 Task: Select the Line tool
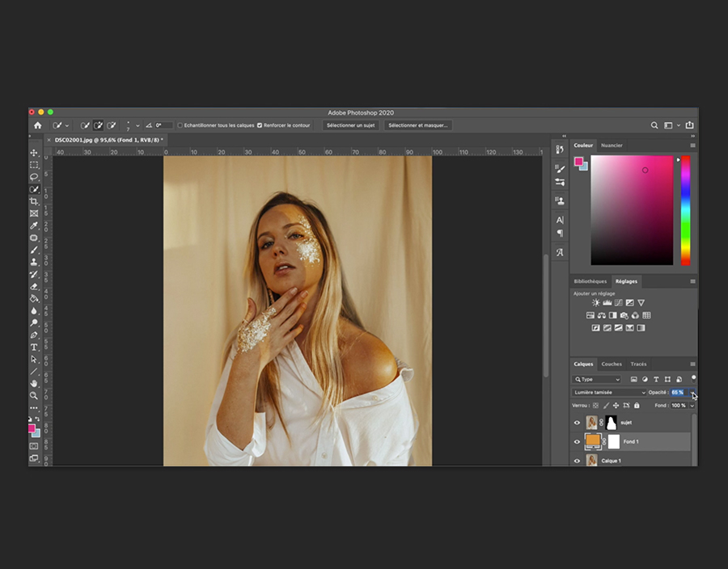click(x=34, y=372)
